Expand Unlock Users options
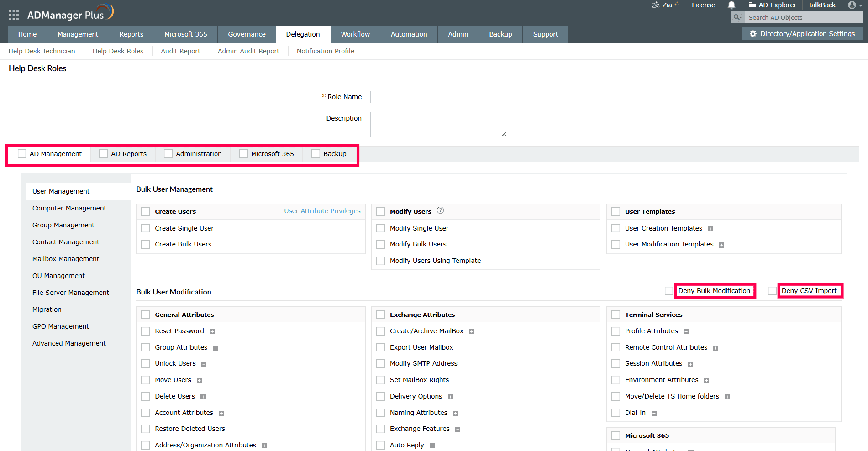868x451 pixels. click(204, 364)
